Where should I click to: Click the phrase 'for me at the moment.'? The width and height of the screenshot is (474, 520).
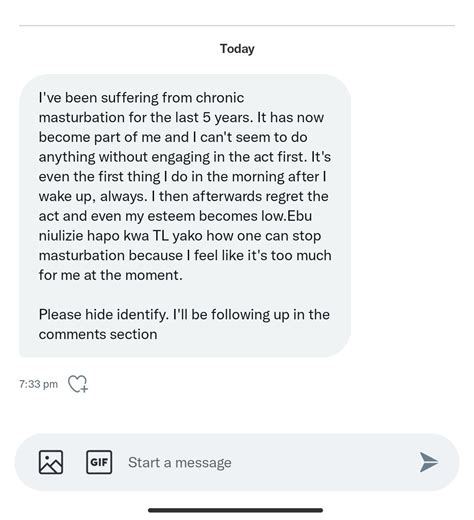coord(111,275)
